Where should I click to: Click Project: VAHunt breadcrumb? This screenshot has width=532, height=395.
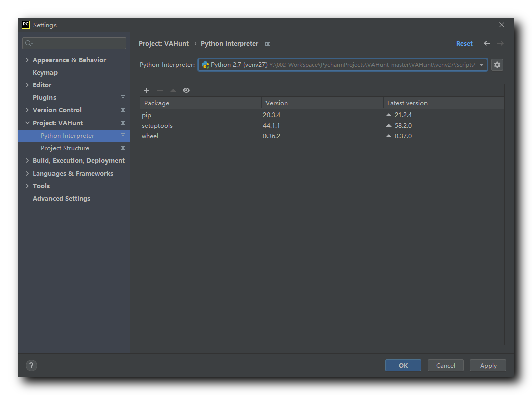pyautogui.click(x=164, y=44)
